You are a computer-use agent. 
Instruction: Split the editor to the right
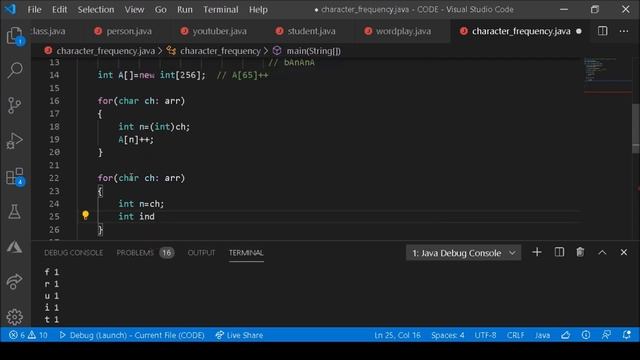pos(602,31)
